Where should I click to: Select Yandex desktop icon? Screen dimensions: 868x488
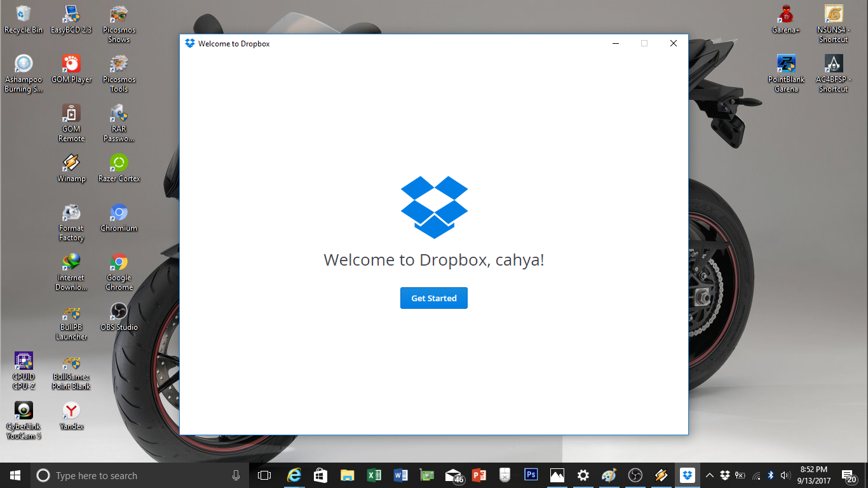pos(71,416)
